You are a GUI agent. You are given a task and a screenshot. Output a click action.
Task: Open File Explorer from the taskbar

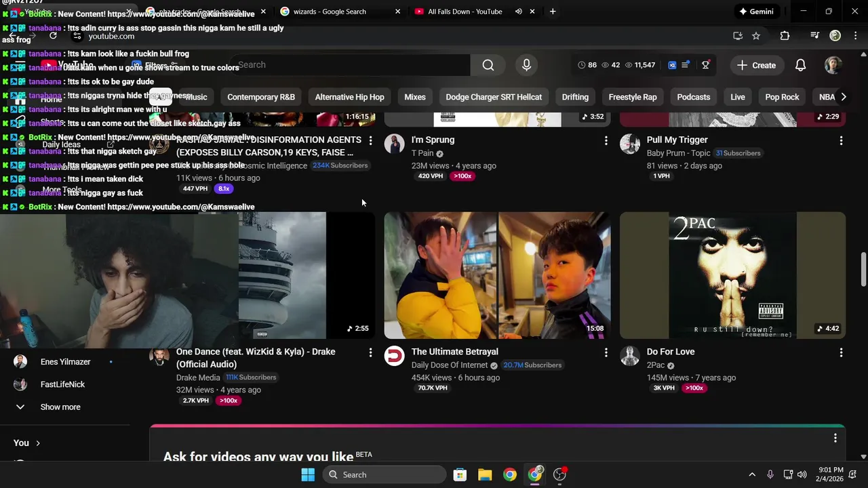pos(485,474)
